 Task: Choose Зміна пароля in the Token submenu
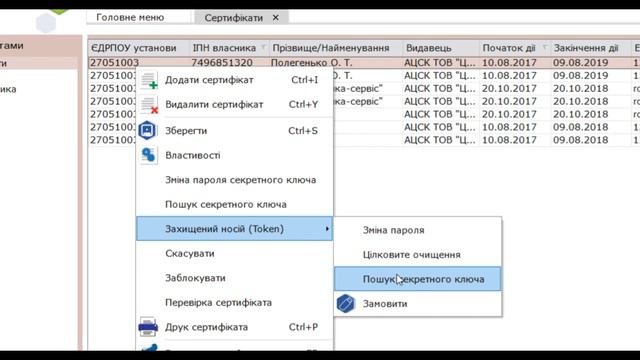[x=418, y=230]
